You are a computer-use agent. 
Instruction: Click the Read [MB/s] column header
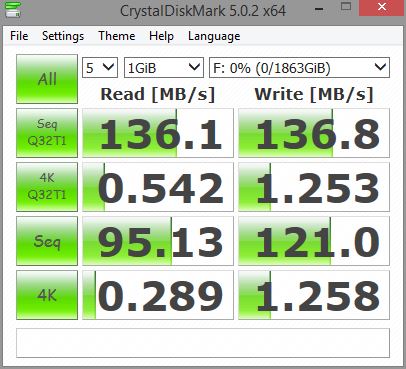point(158,94)
